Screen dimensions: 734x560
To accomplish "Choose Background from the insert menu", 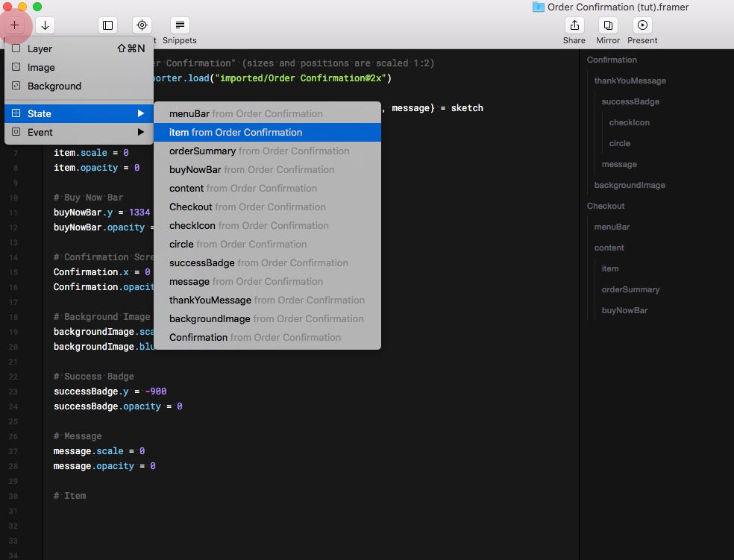I will [x=55, y=86].
